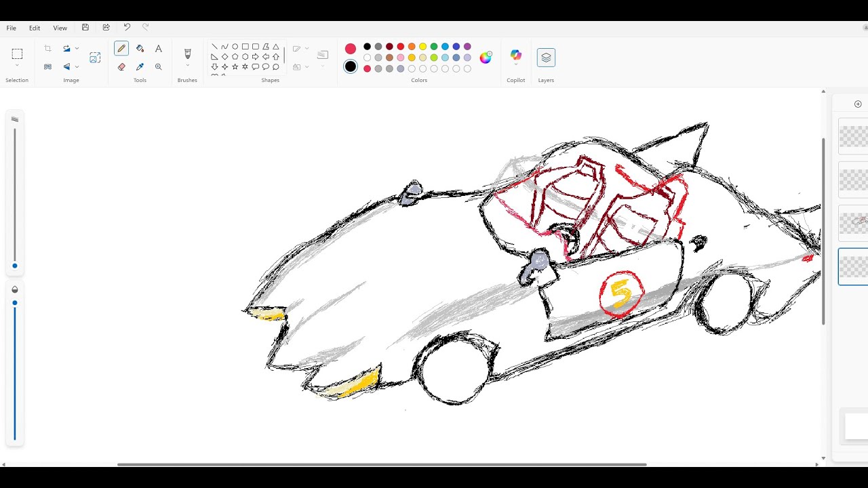
Task: Select the Color picker eyedropper tool
Action: point(140,66)
